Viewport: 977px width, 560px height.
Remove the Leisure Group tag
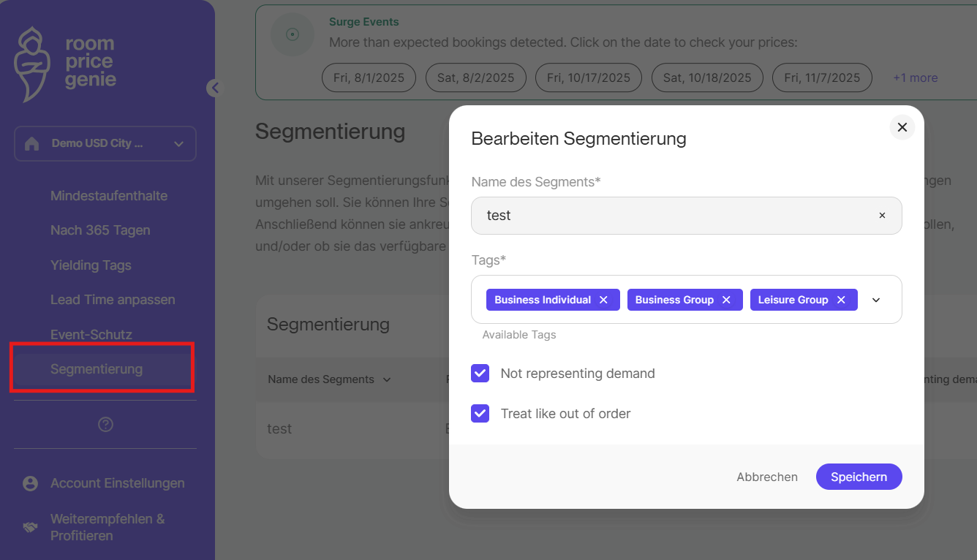point(841,300)
